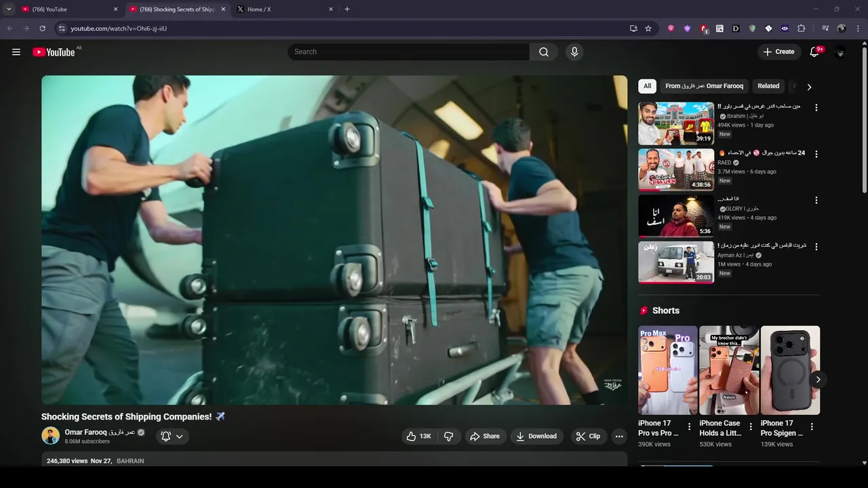The image size is (868, 488).
Task: Open the Extensions puzzle menu
Action: (x=801, y=28)
